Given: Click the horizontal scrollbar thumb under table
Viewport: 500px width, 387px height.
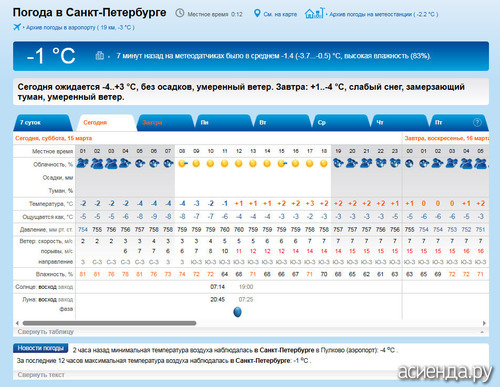Looking at the screenshot, I should click(x=109, y=323).
